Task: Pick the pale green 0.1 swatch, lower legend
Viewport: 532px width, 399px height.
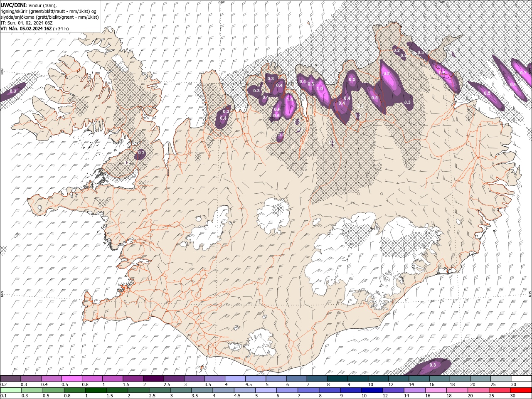Action: click(x=11, y=390)
